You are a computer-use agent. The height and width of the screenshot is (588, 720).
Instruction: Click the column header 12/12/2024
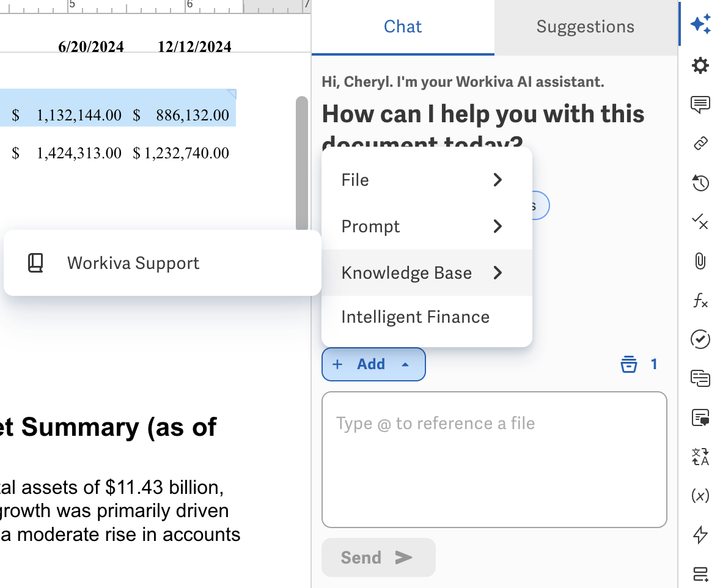[x=195, y=47]
